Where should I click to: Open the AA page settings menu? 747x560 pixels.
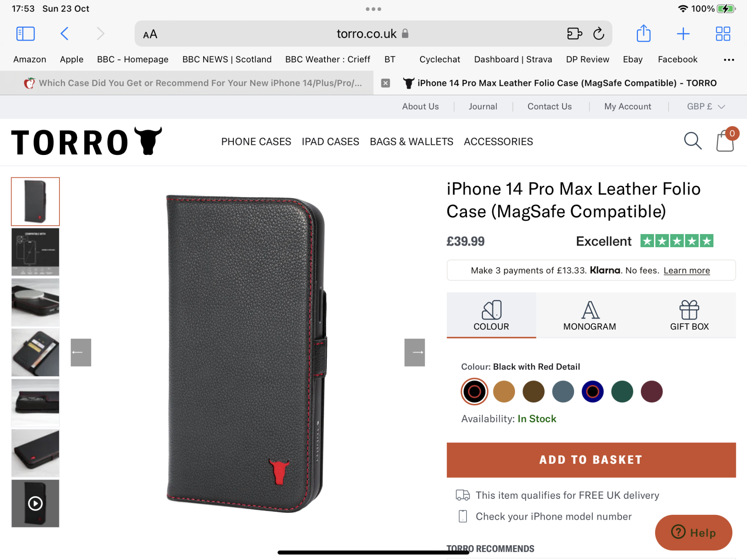pyautogui.click(x=150, y=34)
